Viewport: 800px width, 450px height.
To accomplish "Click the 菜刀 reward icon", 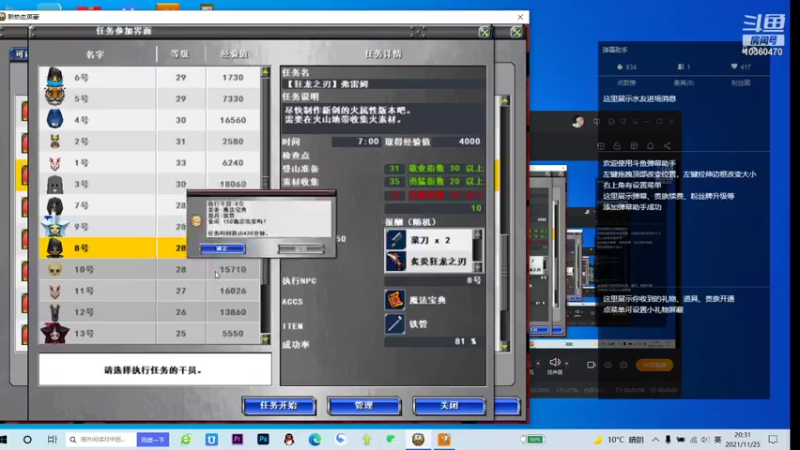I will (395, 239).
